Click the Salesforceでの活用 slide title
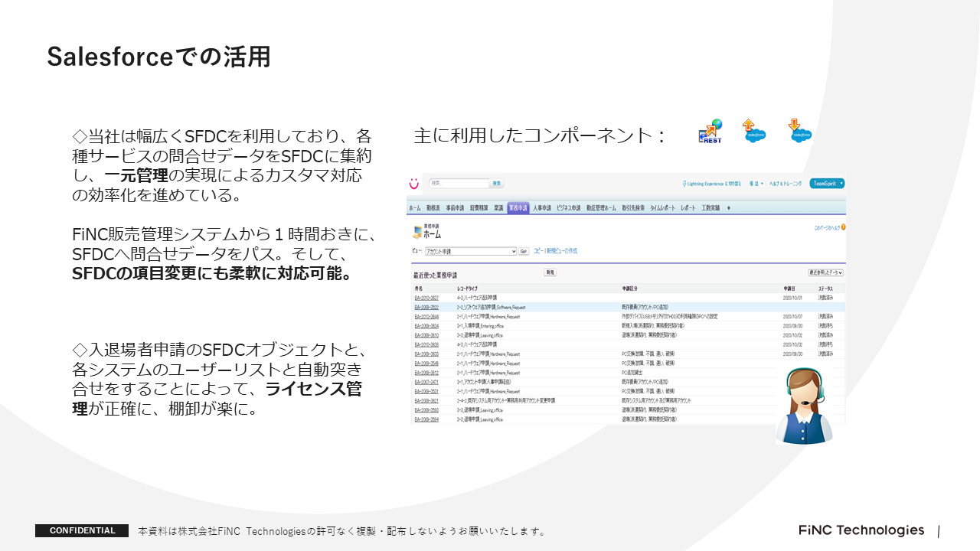Image resolution: width=980 pixels, height=551 pixels. [159, 57]
